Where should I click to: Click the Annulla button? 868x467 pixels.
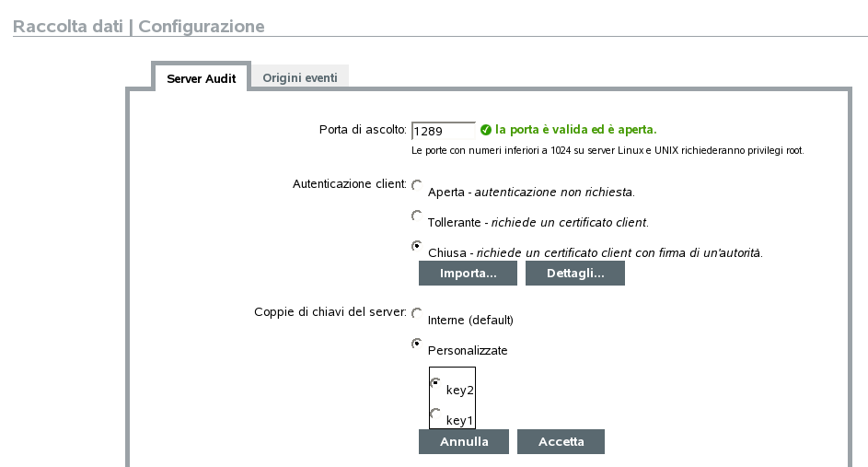(x=464, y=442)
